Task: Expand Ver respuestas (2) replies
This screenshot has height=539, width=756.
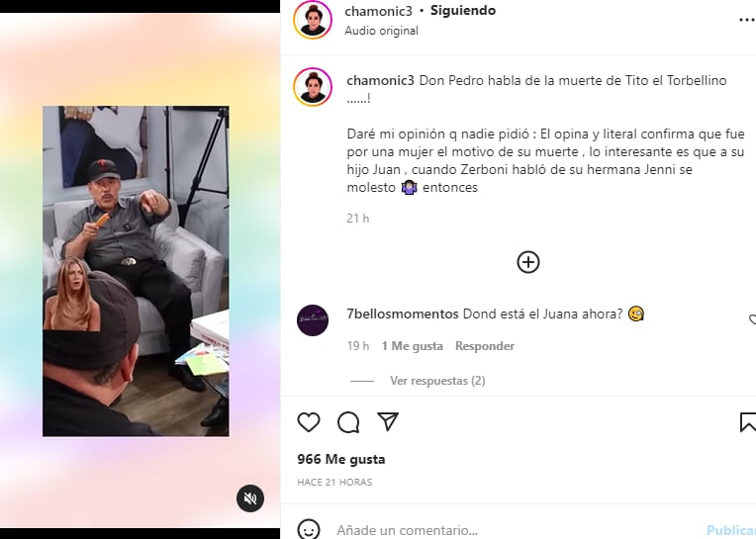Action: [x=437, y=381]
